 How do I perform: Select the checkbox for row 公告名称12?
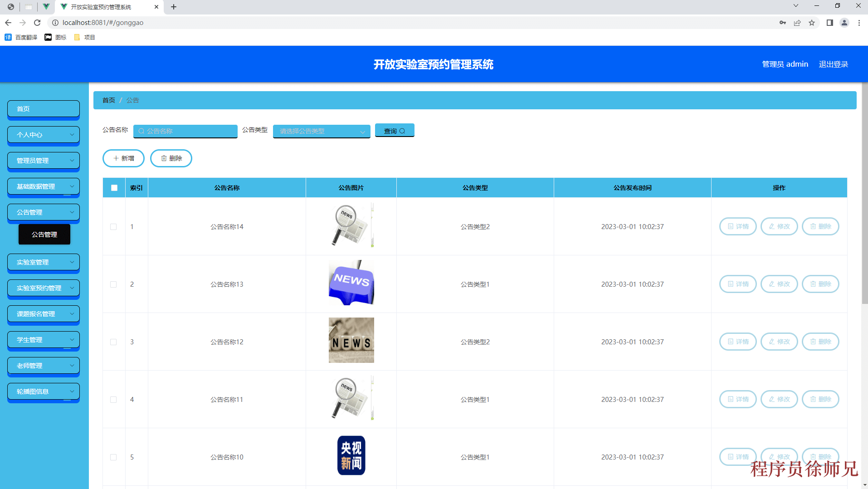(113, 342)
